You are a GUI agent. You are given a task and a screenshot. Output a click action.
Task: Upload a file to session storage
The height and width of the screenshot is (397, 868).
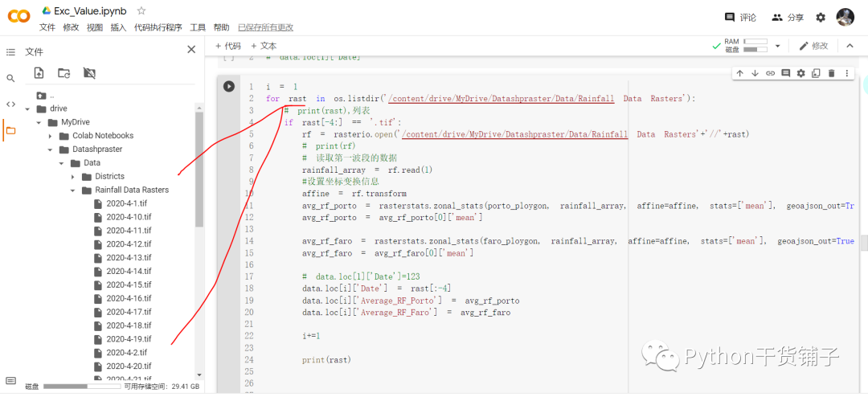[x=39, y=72]
